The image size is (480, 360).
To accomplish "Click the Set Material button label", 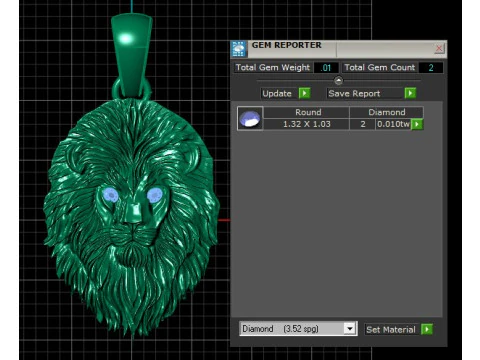I will [391, 330].
